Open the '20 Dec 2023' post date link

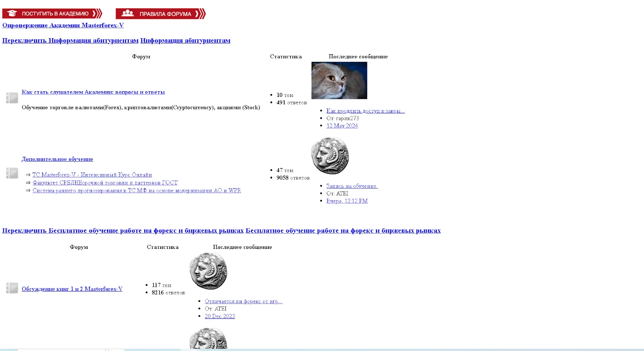[x=220, y=316]
